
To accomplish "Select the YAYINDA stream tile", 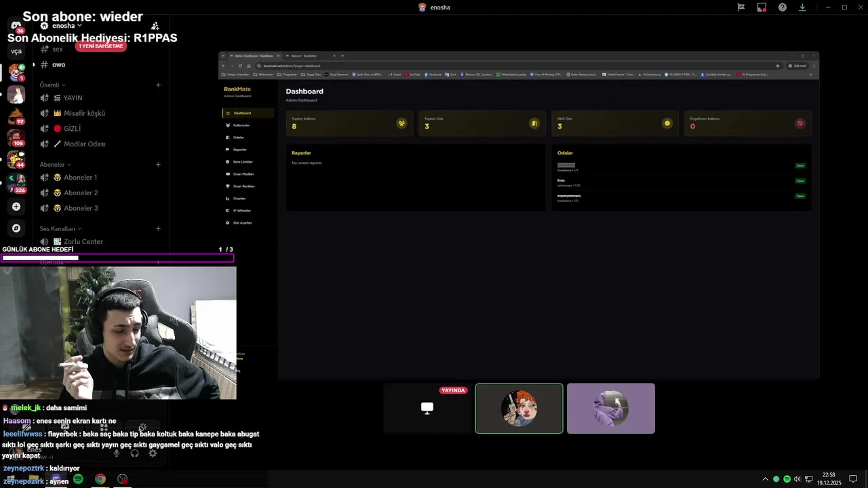I will point(427,408).
